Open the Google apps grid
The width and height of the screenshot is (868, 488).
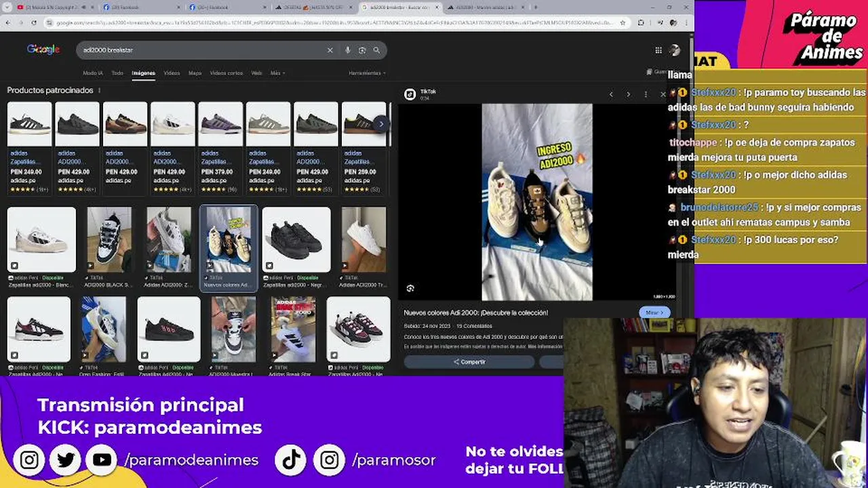point(658,50)
